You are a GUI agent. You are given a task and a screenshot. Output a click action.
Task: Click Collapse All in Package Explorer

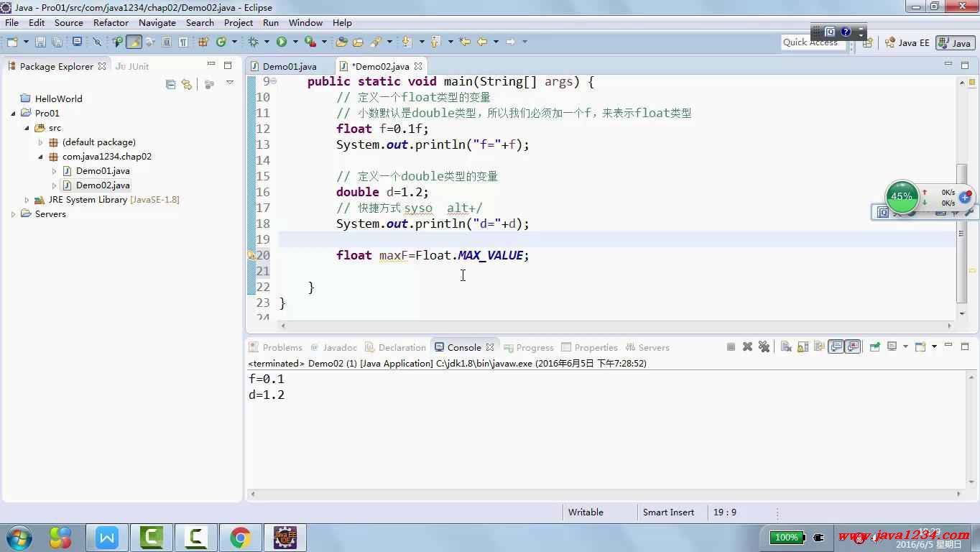(x=170, y=84)
